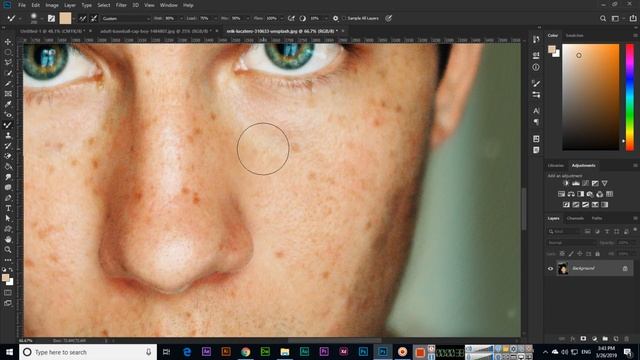Hide the Background layer visibility eye
640x360 pixels.
(550, 269)
